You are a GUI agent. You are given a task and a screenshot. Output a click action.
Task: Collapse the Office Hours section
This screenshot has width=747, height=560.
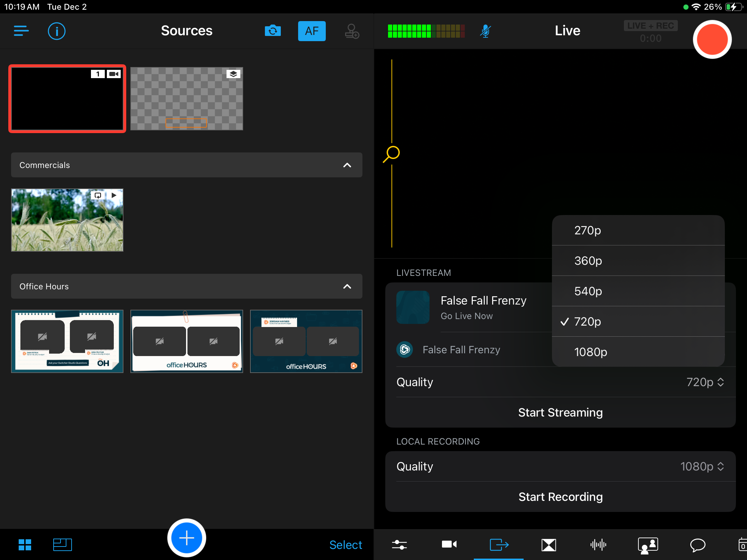click(347, 287)
